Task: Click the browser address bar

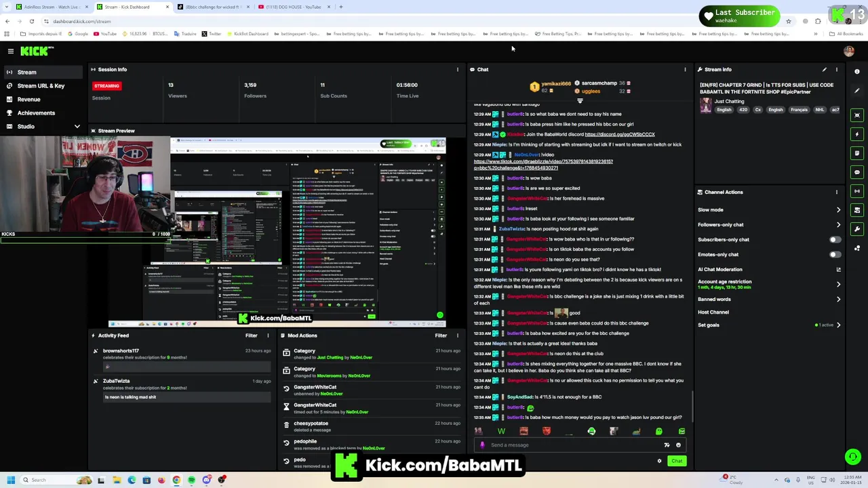Action: tap(407, 21)
